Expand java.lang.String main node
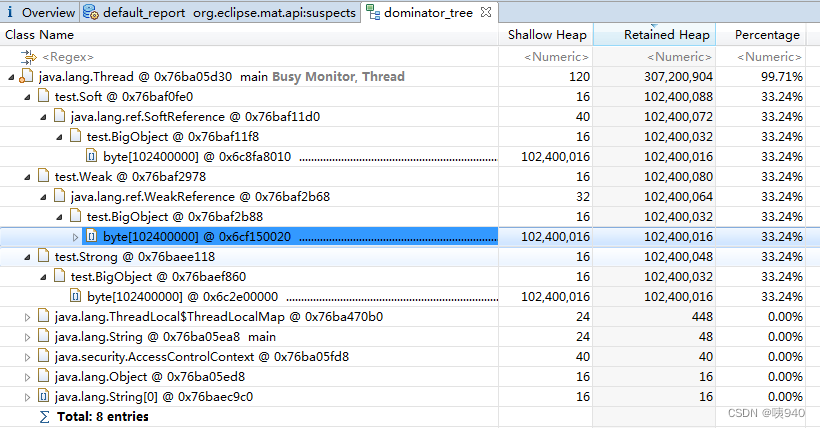 pyautogui.click(x=27, y=337)
